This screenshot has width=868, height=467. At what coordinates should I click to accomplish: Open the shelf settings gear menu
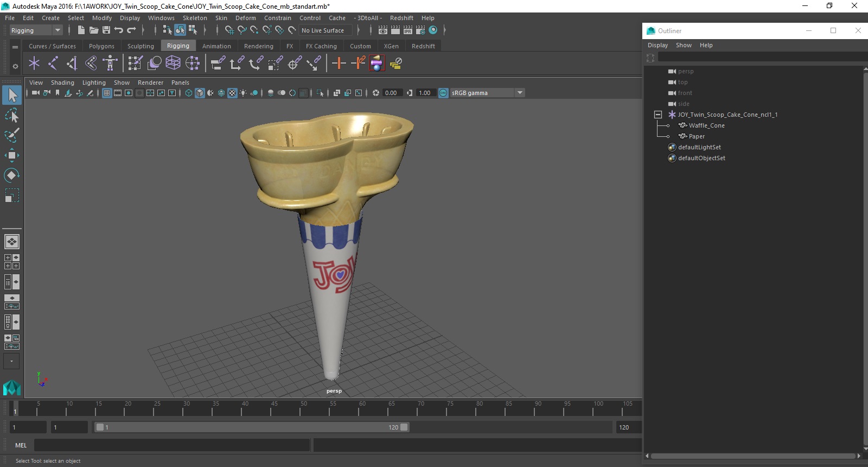15,66
